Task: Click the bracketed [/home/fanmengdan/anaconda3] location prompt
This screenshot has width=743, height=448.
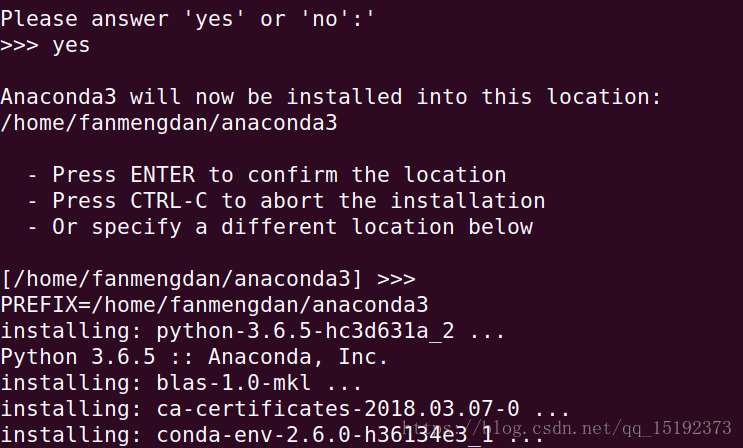Action: (x=181, y=279)
